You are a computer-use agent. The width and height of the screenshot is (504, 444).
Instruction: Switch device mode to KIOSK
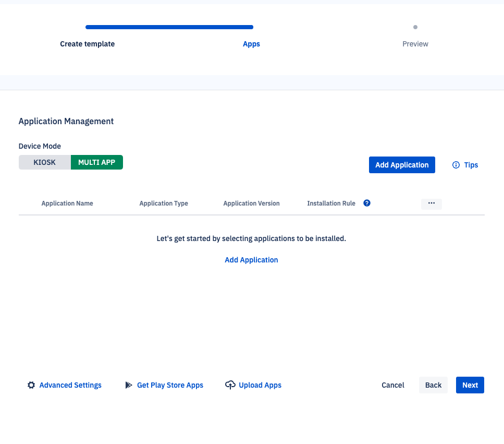45,162
